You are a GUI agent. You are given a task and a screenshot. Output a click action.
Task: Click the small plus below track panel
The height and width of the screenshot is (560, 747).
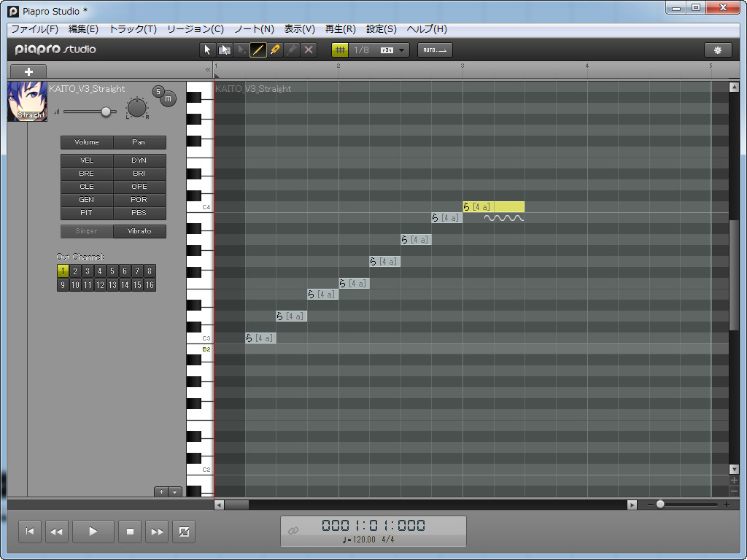click(161, 492)
